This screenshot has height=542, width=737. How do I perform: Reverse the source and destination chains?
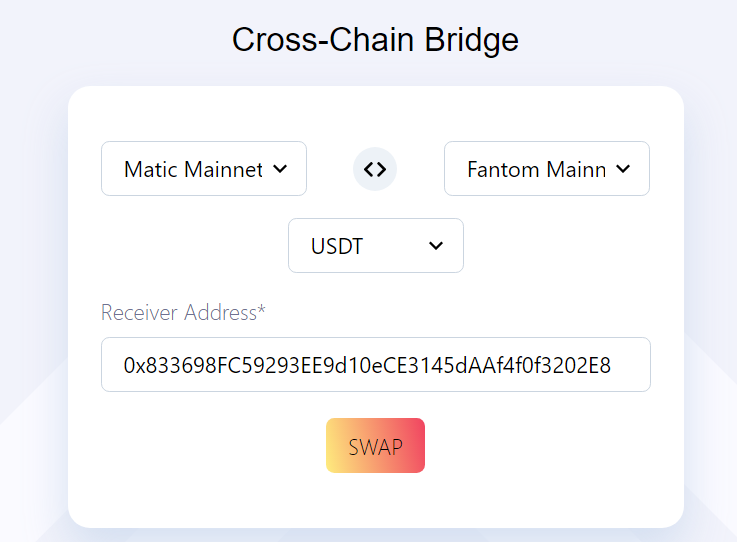[375, 169]
